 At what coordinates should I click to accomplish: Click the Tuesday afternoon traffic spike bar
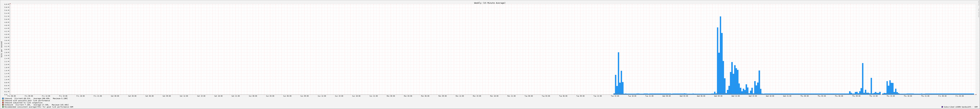[x=619, y=73]
